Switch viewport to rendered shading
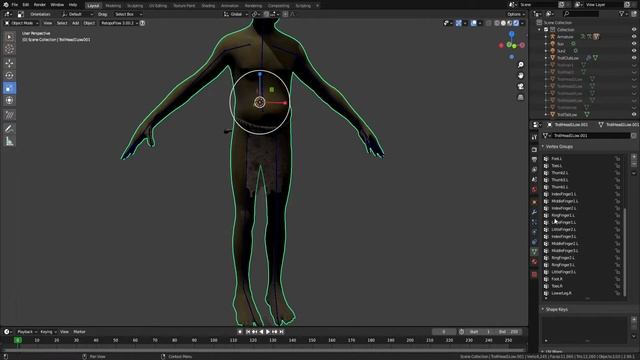Viewport: 640px width, 360px height. point(516,23)
